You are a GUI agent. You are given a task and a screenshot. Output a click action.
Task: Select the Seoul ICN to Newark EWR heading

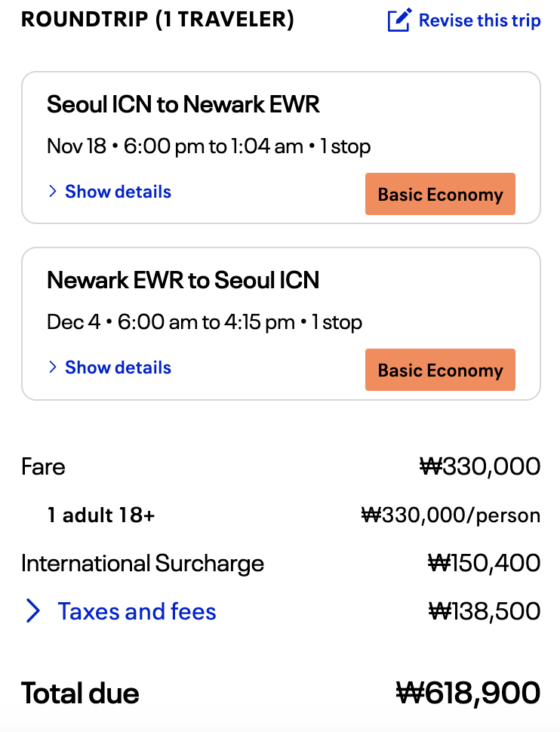(x=183, y=104)
